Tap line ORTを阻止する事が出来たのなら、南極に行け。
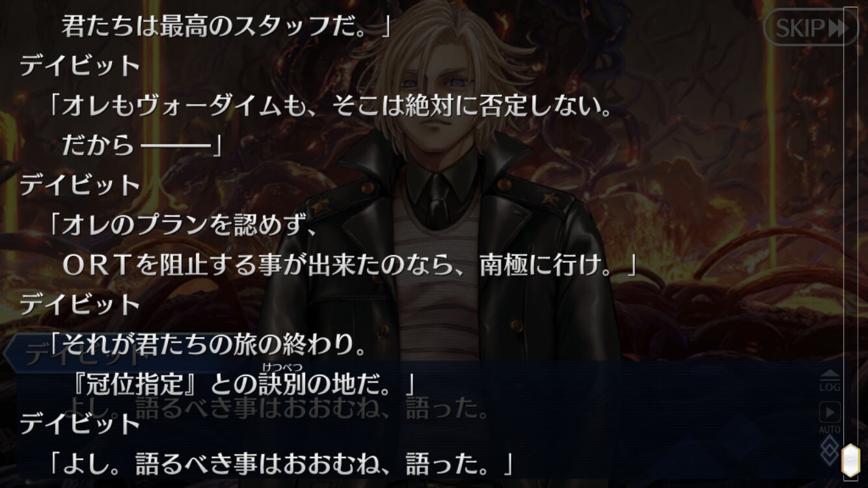The height and width of the screenshot is (488, 868). [349, 265]
